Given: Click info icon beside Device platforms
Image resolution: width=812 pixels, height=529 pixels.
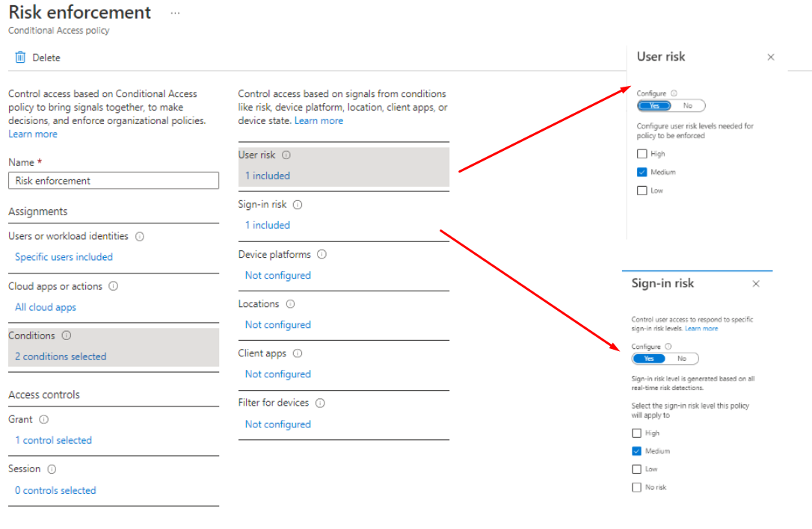Looking at the screenshot, I should (322, 255).
